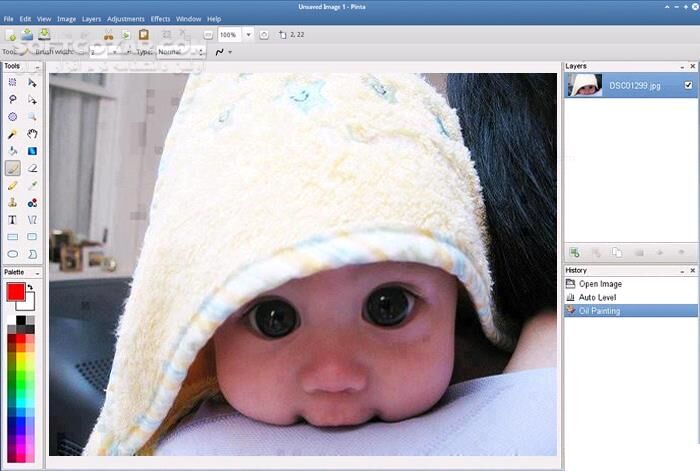Viewport: 700px width, 471px height.
Task: Click the Duplicate Layer icon
Action: 617,254
